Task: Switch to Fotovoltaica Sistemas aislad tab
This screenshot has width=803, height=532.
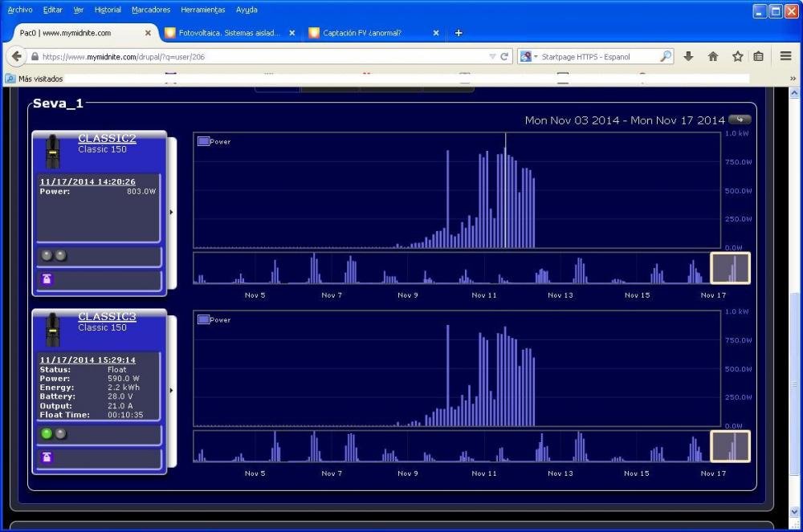Action: coord(230,33)
